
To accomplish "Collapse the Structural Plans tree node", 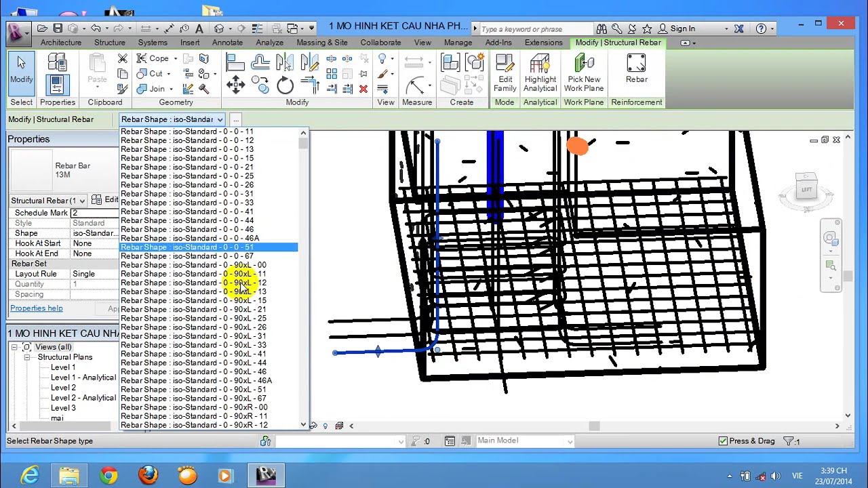I will tap(27, 357).
